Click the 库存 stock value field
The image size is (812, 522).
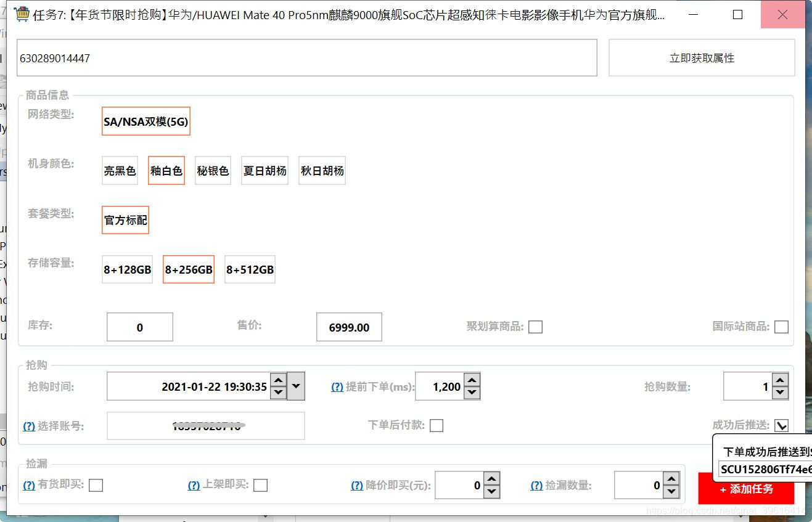[x=140, y=327]
